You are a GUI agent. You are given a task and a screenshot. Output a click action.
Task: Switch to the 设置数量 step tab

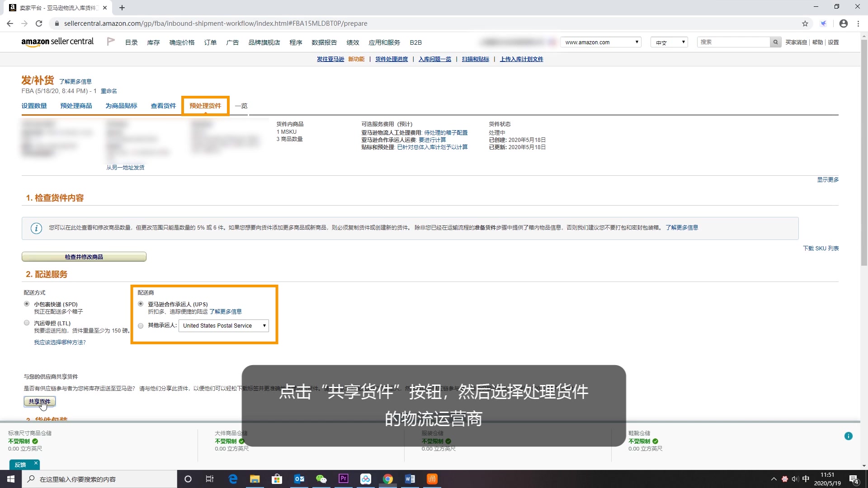point(34,106)
